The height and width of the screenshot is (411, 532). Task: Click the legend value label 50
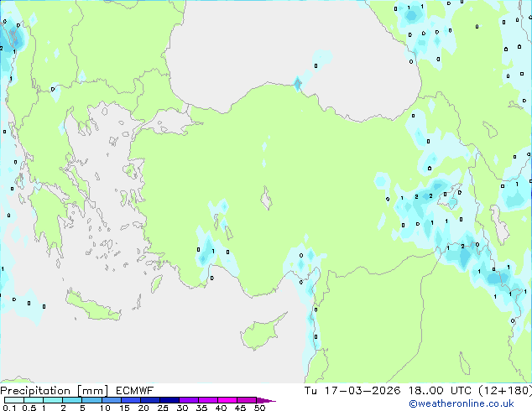click(x=260, y=408)
